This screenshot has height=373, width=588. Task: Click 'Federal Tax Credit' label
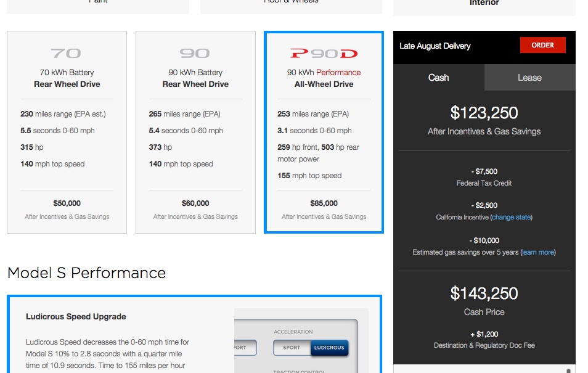(484, 183)
